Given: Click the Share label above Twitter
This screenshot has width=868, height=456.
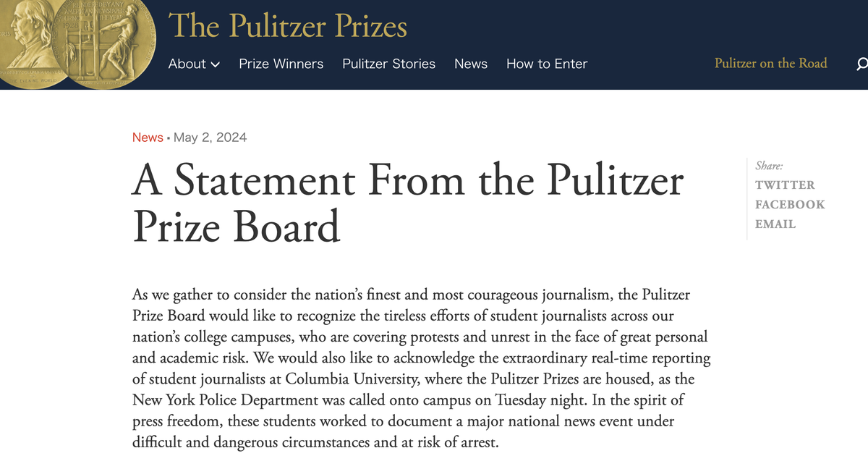Looking at the screenshot, I should 769,166.
